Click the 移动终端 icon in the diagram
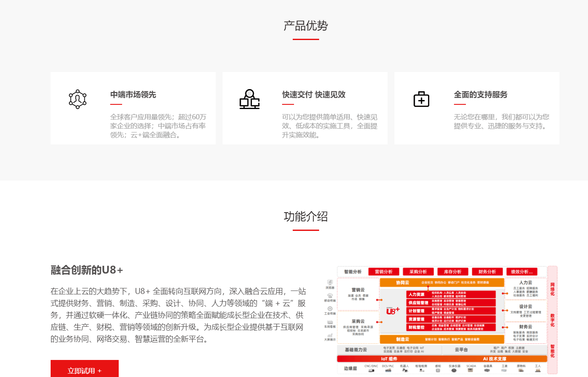The width and height of the screenshot is (588, 377). pyautogui.click(x=330, y=296)
